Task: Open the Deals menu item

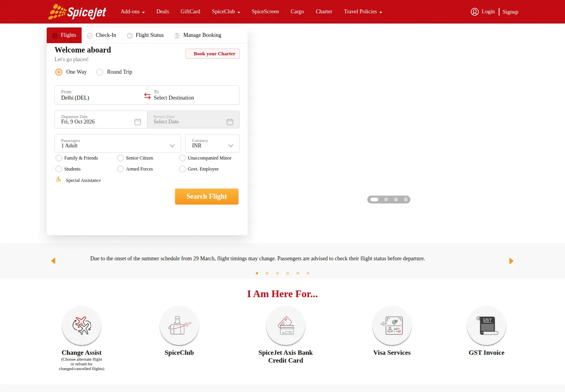Action: point(162,12)
